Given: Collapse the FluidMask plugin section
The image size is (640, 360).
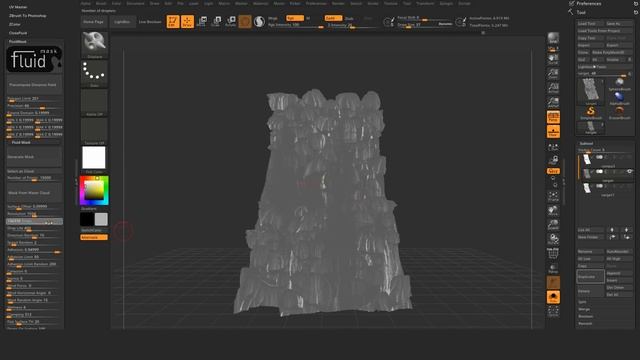Looking at the screenshot, I should [18, 41].
